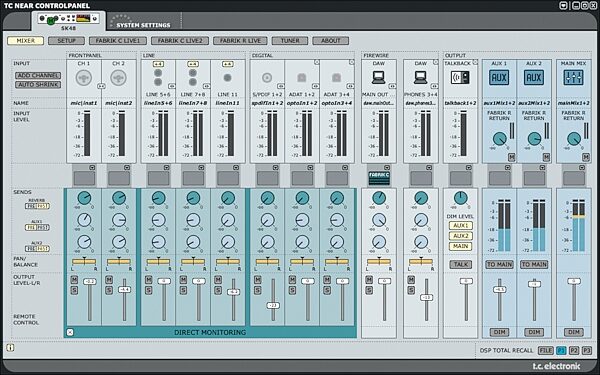
Task: Click the ADAT 1+2 optical connector icon
Action: (x=302, y=78)
